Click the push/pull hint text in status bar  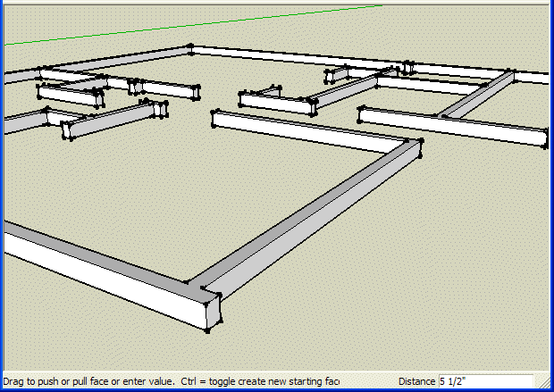[x=170, y=381]
